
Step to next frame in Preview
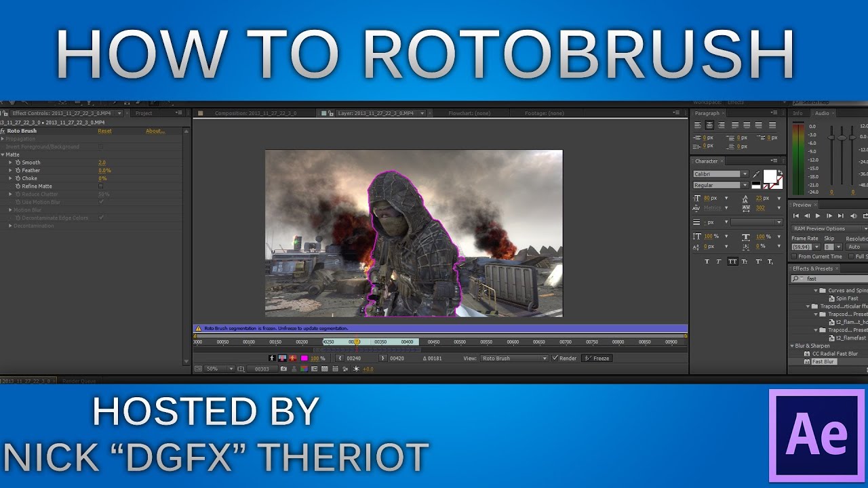(829, 216)
